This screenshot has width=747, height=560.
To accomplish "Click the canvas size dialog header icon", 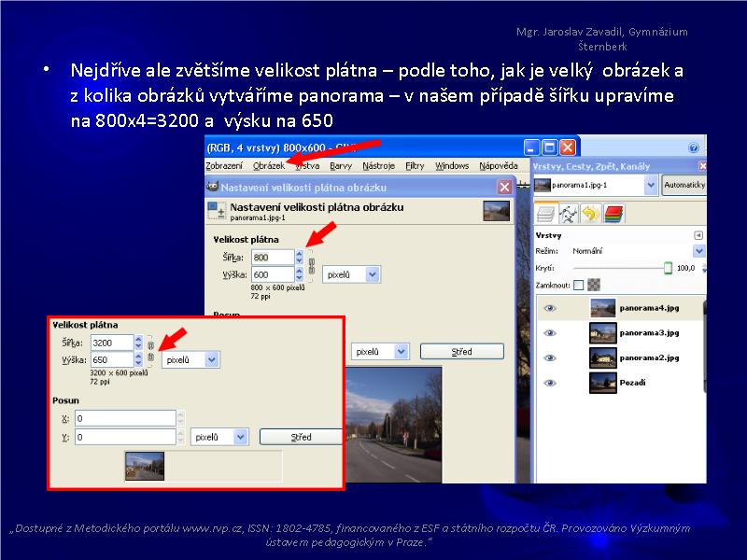I will click(217, 211).
